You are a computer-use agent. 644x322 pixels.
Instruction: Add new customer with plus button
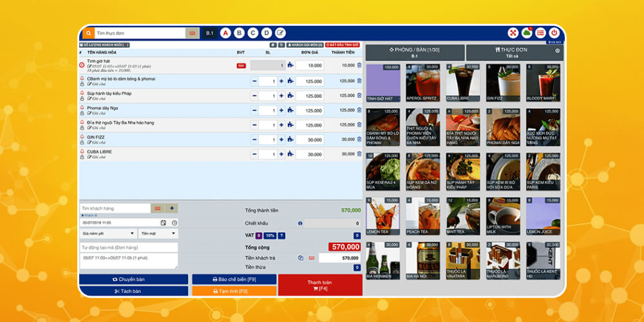(x=172, y=208)
